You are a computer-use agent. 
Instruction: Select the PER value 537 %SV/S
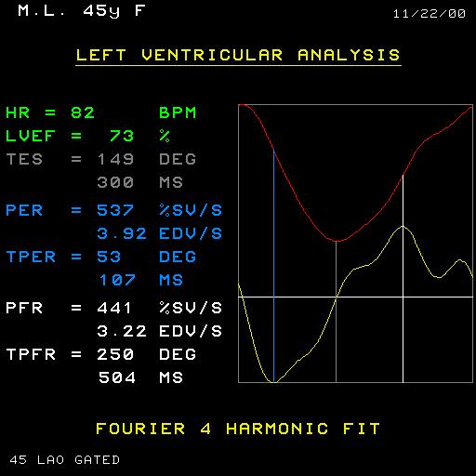[160, 210]
